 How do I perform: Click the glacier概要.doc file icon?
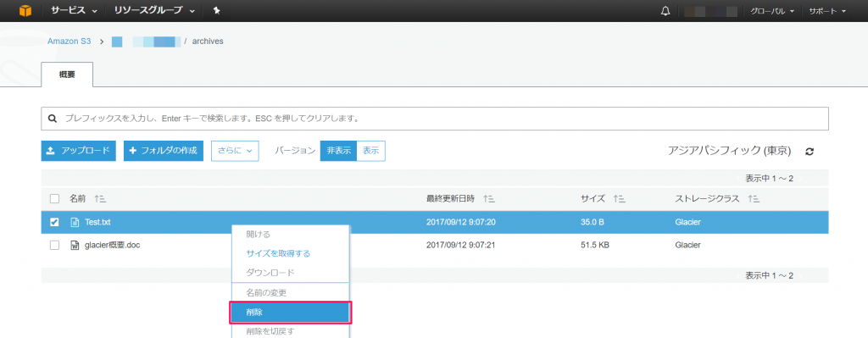click(75, 245)
